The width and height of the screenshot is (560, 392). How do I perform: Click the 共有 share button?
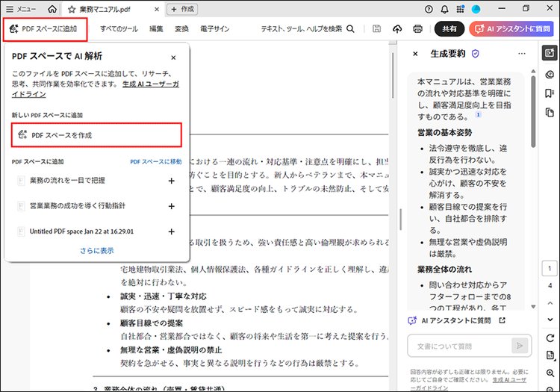[449, 29]
